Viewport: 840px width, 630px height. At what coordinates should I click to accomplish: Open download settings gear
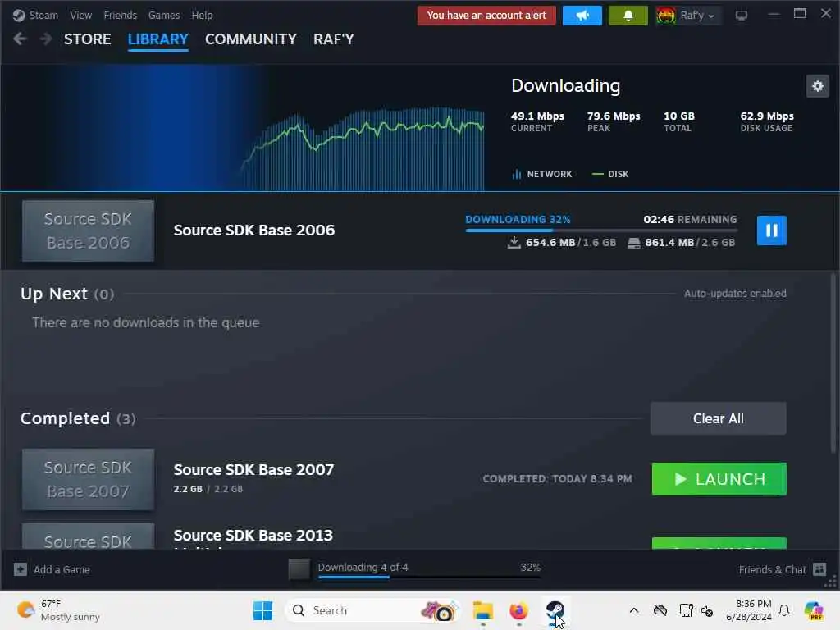pyautogui.click(x=818, y=85)
